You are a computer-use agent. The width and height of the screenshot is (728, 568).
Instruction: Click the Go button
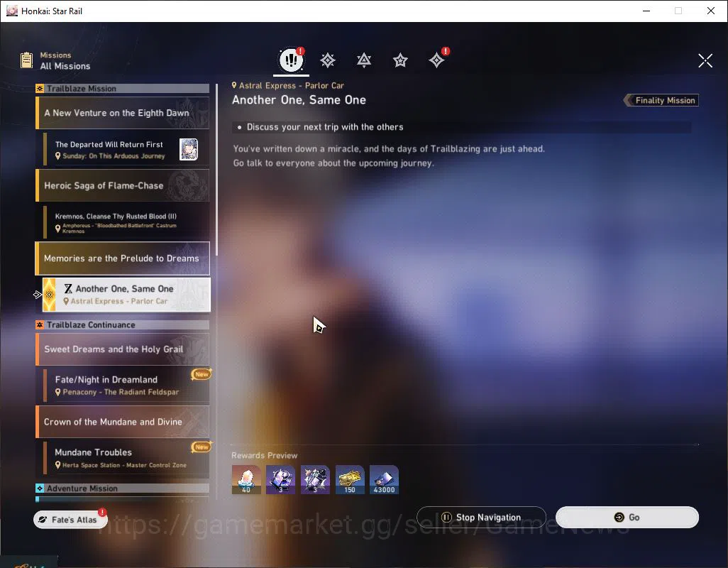627,517
